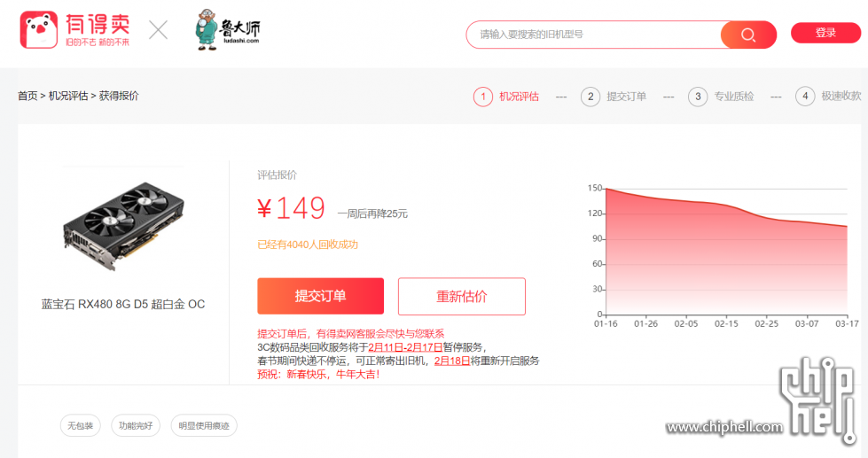Click the 一周后再降25元 notice
This screenshot has width=868, height=458.
pos(372,213)
